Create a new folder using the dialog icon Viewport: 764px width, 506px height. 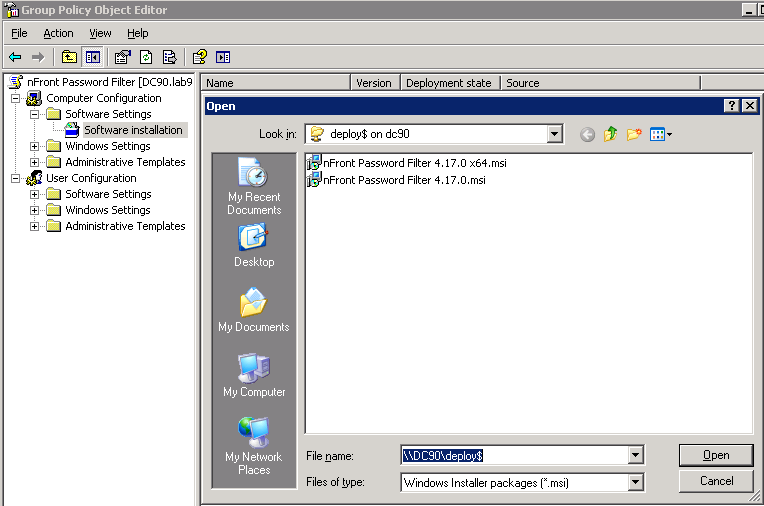pos(634,134)
